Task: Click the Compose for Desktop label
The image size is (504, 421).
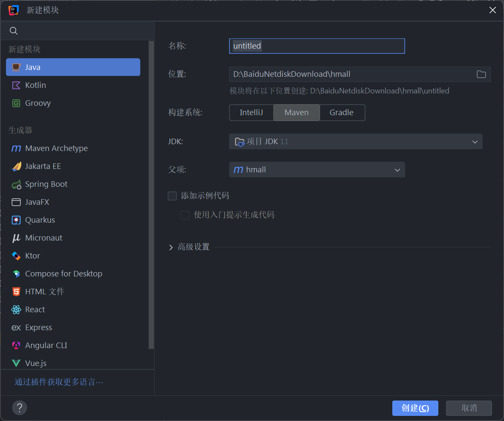Action: click(x=64, y=274)
